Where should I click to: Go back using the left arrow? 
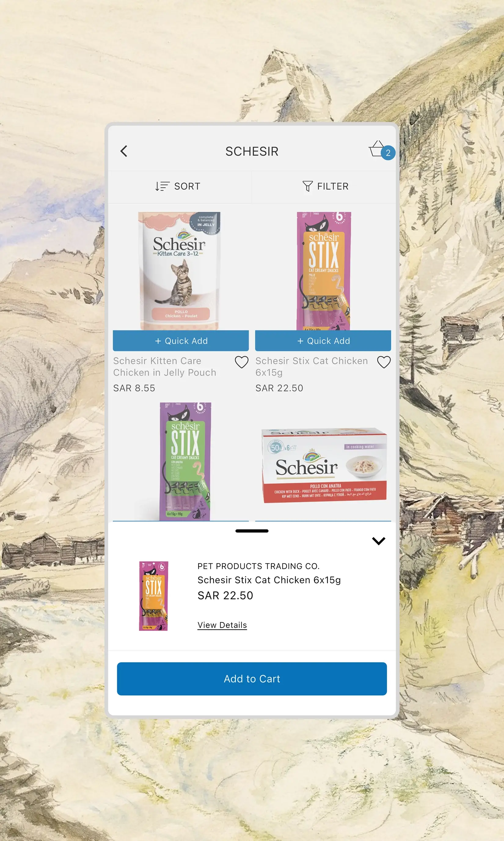(124, 151)
